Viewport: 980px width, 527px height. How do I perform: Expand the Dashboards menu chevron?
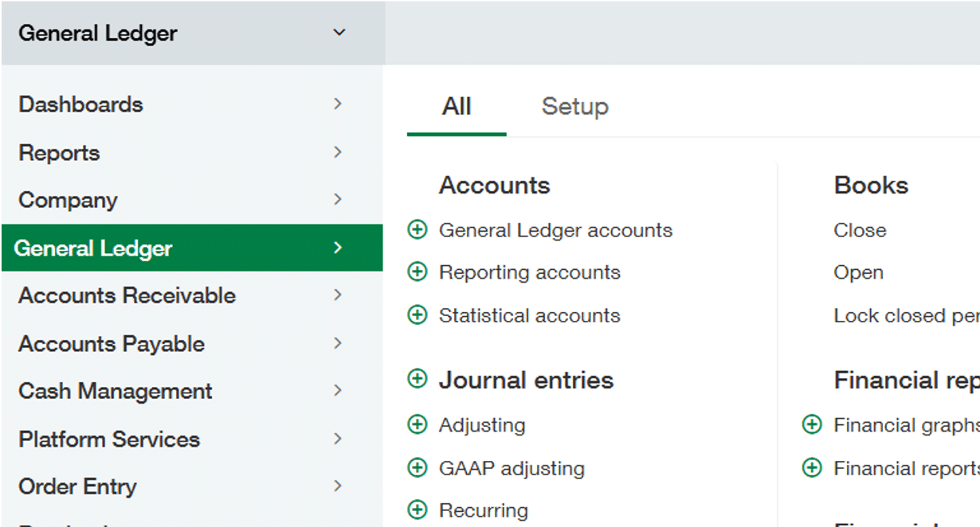click(338, 104)
